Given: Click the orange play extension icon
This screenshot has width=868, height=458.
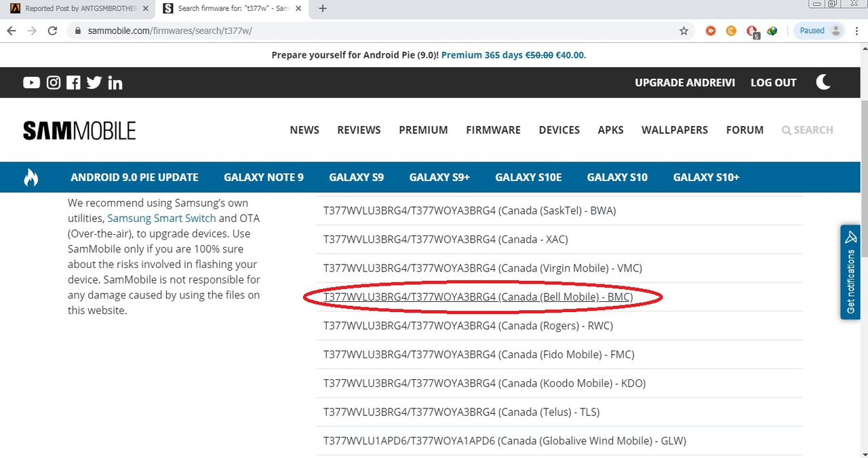Looking at the screenshot, I should (711, 31).
